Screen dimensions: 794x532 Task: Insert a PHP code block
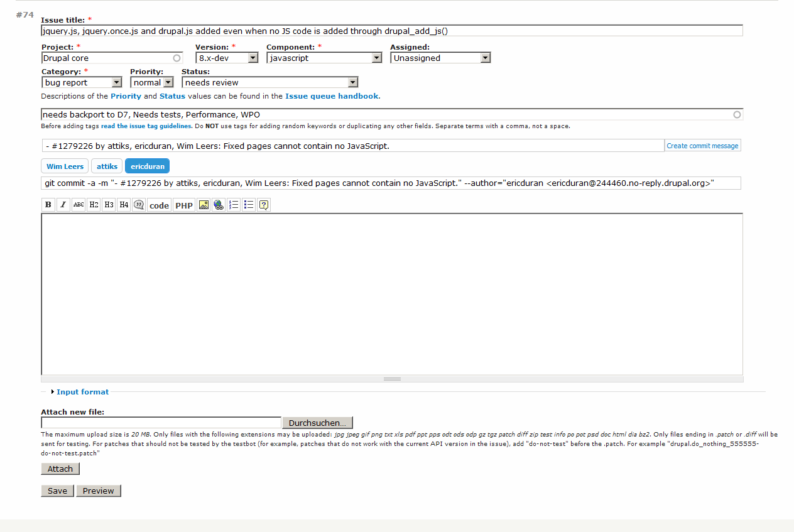pos(184,205)
